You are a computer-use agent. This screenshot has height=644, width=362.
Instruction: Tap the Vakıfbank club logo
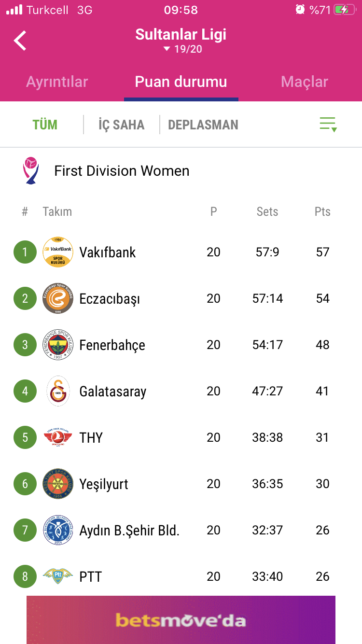click(58, 252)
